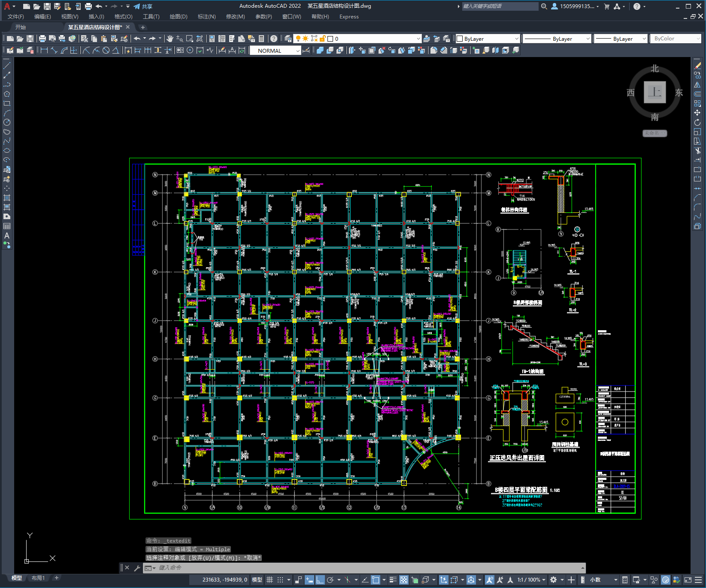Switch to the 布局1 layout tab
This screenshot has height=588, width=706.
(x=38, y=578)
